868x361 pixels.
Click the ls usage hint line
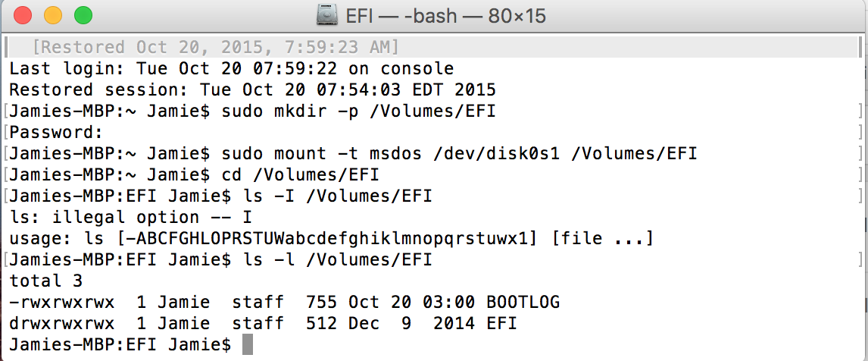pos(332,238)
